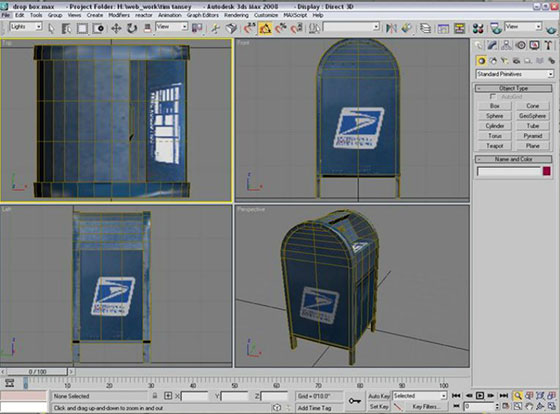
Task: Open Render Scene dialog teapot icon
Action: pyautogui.click(x=496, y=28)
